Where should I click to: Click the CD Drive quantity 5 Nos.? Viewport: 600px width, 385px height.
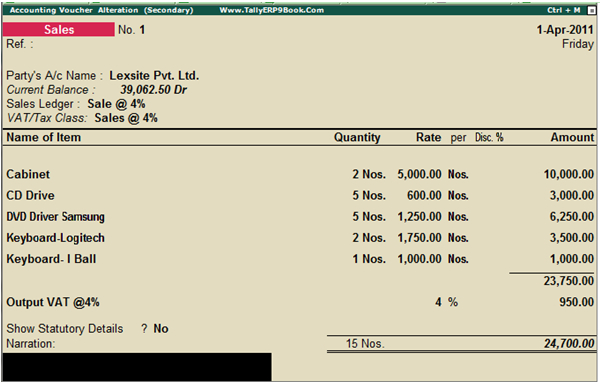coord(369,195)
